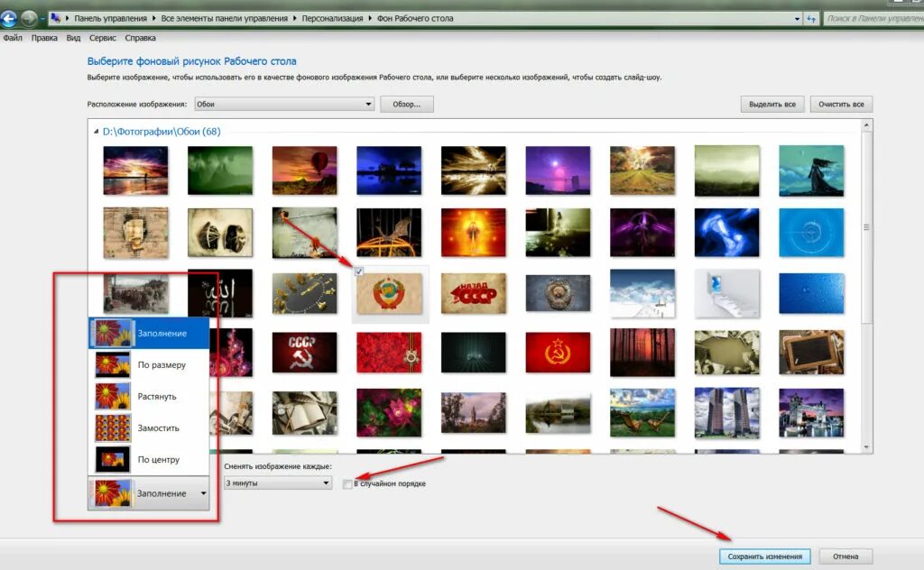Open the Вид menu
The width and height of the screenshot is (924, 570).
point(73,38)
